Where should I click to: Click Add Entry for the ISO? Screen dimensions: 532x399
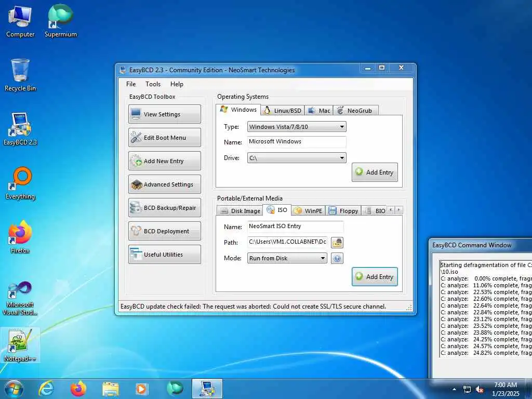tap(375, 276)
